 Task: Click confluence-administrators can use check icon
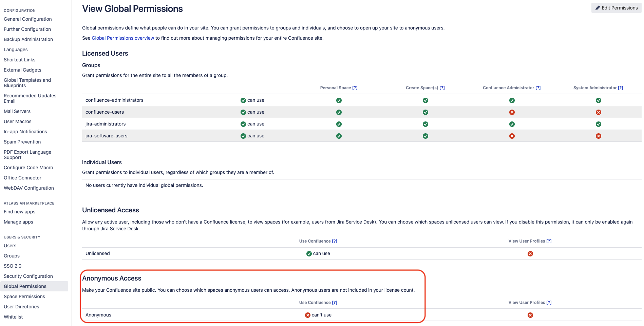pos(243,100)
